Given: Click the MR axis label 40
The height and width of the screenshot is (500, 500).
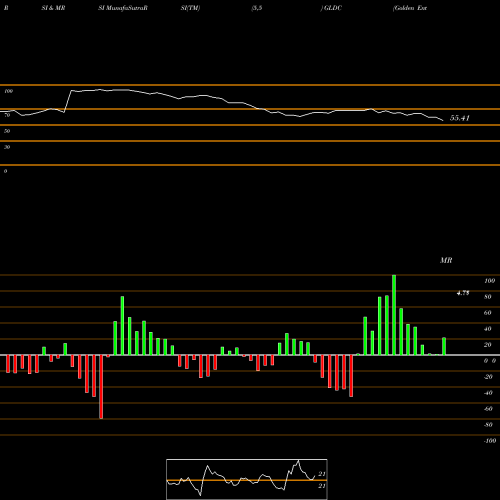Looking at the screenshot, I should 488,329.
